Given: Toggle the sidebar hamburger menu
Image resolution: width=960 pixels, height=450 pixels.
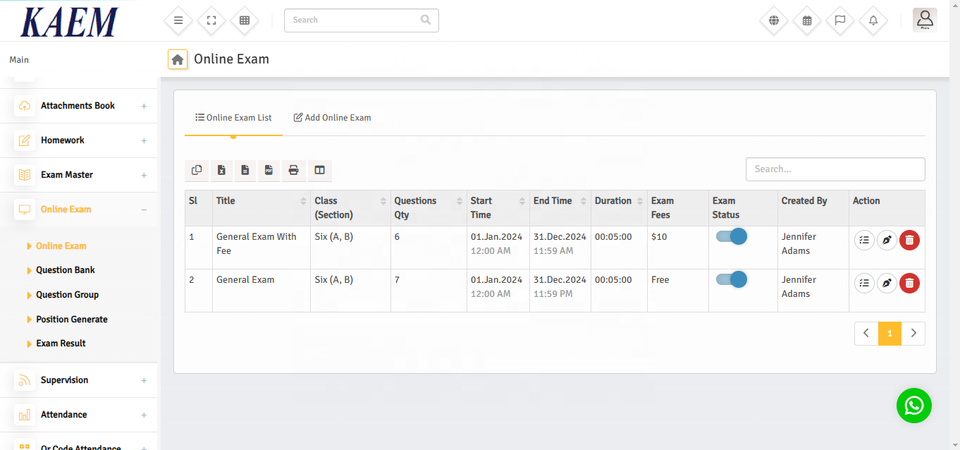Looking at the screenshot, I should [x=178, y=20].
